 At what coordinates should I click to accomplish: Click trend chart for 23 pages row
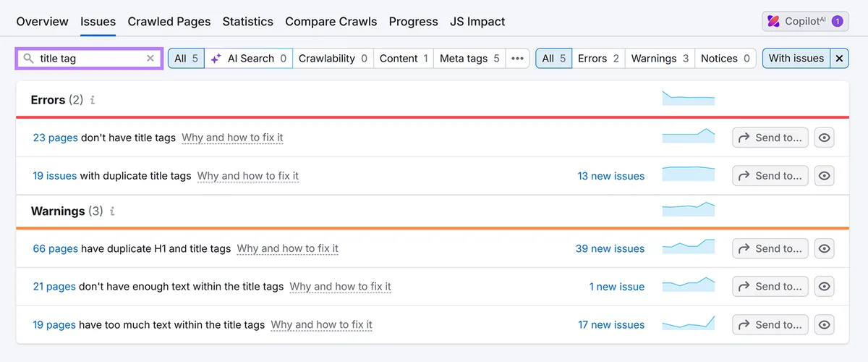point(689,137)
